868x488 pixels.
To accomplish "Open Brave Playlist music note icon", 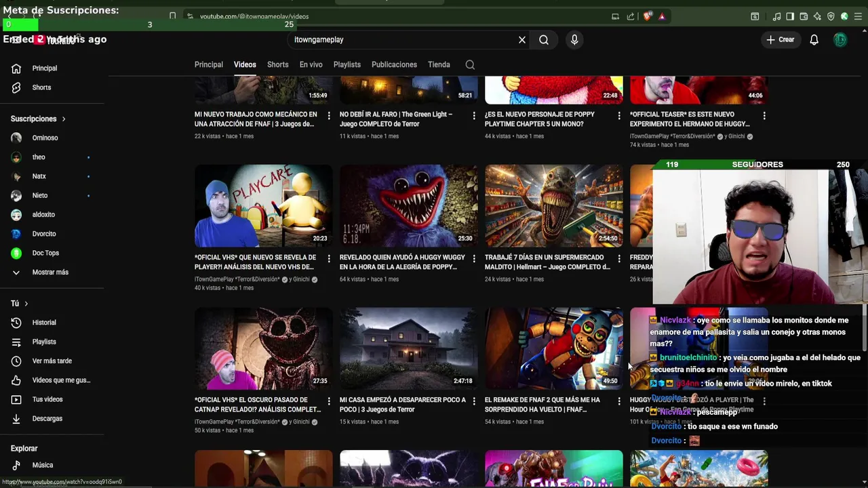I will (777, 16).
